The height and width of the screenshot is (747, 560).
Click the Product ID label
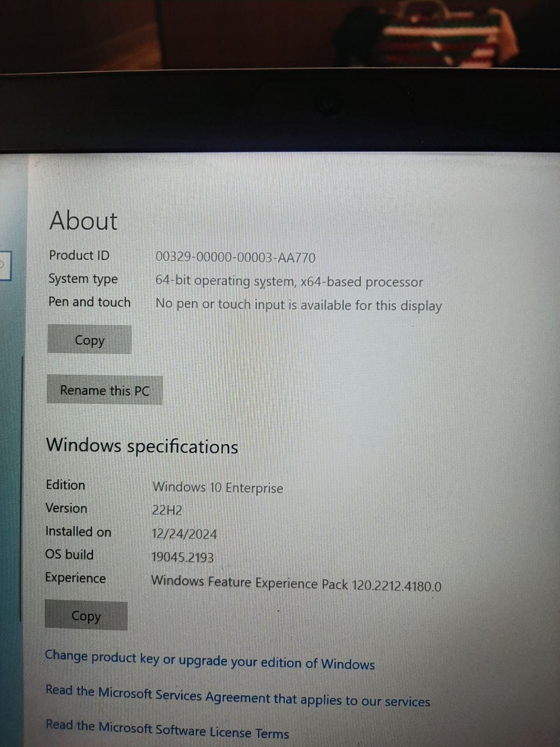79,255
